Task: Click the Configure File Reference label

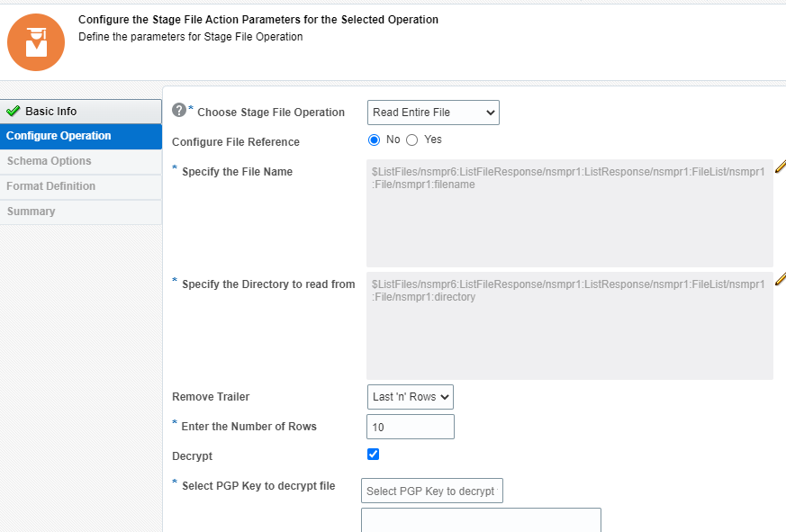Action: (236, 142)
